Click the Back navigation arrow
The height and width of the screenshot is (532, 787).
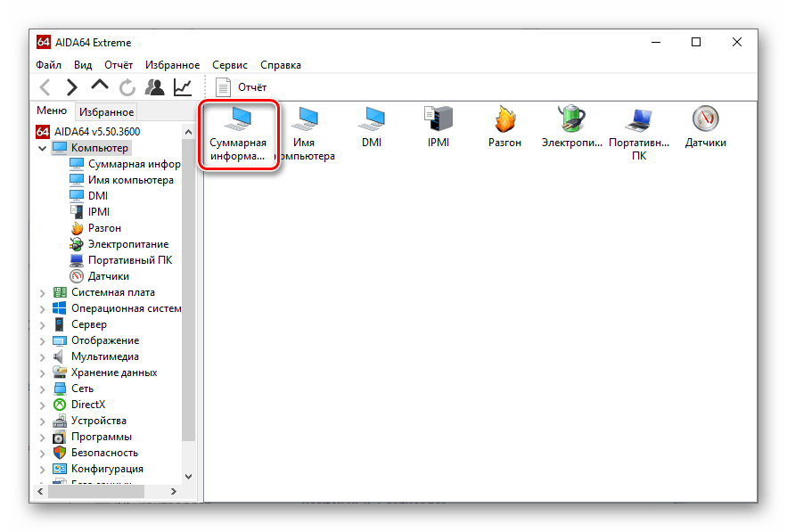coord(45,87)
